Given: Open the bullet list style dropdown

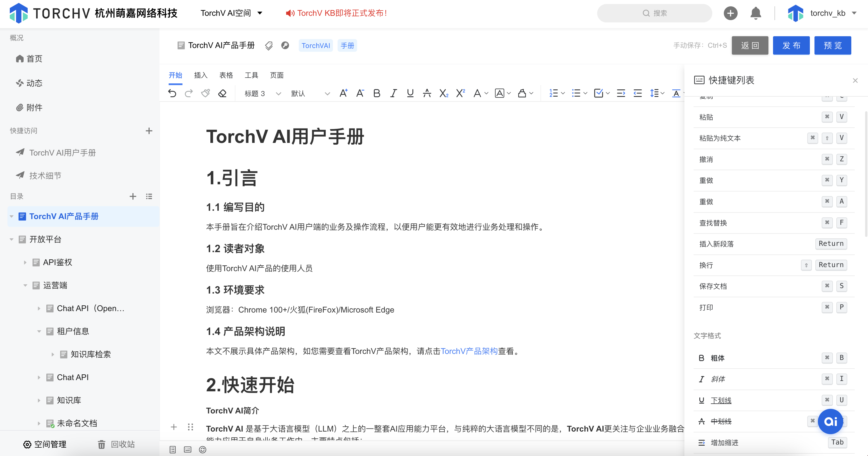Looking at the screenshot, I should point(585,93).
